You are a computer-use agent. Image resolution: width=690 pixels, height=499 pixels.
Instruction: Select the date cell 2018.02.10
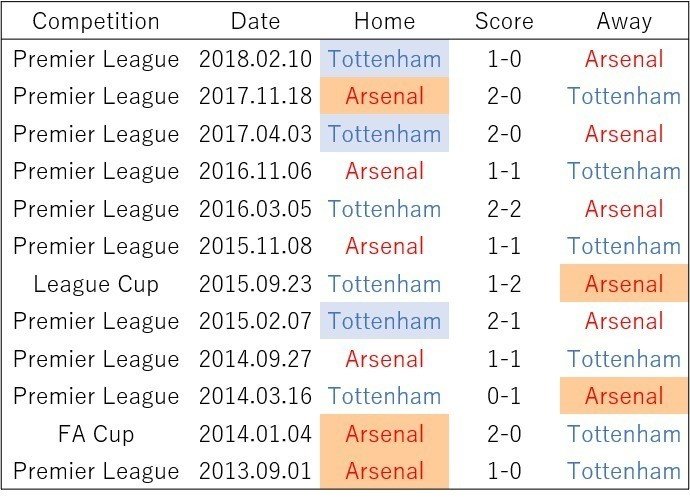(x=255, y=59)
